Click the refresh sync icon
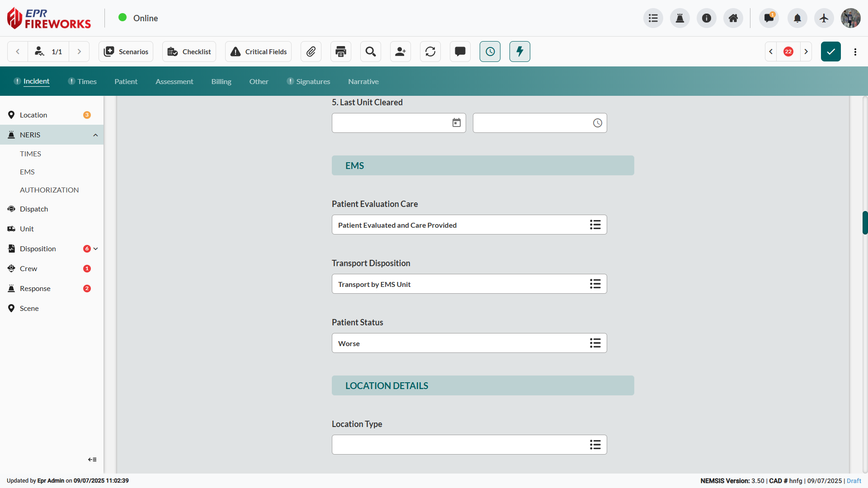868x488 pixels. pos(430,52)
